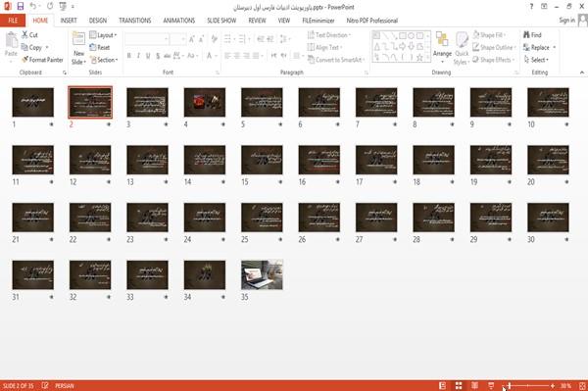The height and width of the screenshot is (391, 588).
Task: Click the Save icon in quick access toolbar
Action: coord(20,6)
